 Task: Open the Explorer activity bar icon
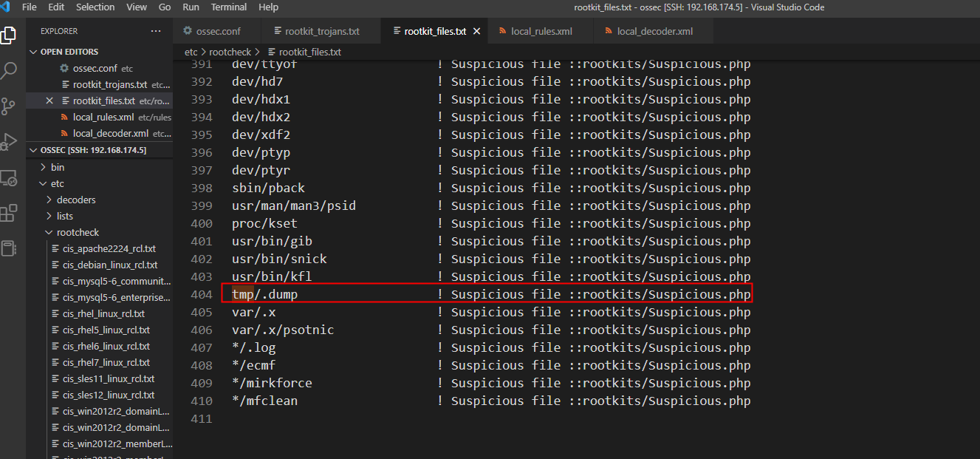8,35
